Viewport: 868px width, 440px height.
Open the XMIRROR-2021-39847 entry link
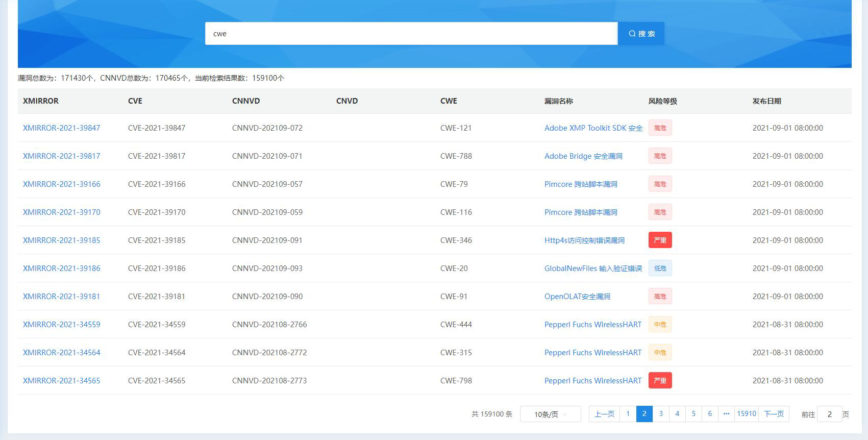point(62,128)
